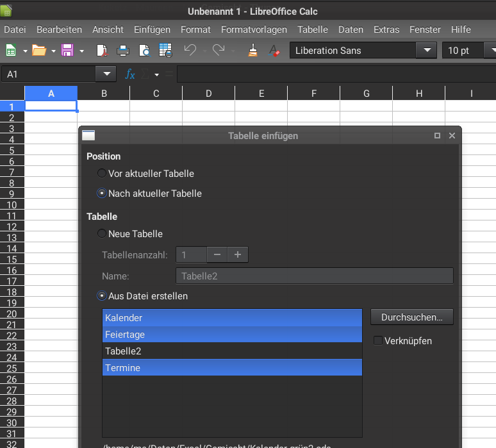Open the Extras menu
Image resolution: width=496 pixels, height=448 pixels.
pos(386,29)
